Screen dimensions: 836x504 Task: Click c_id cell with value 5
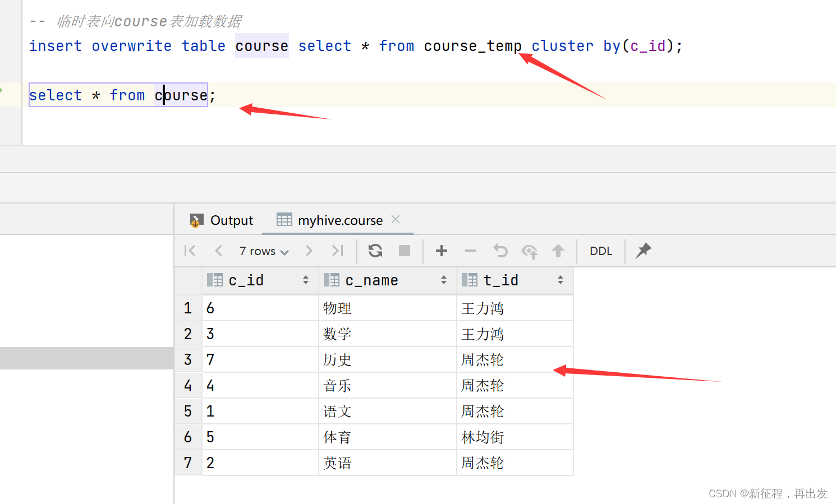pyautogui.click(x=260, y=437)
